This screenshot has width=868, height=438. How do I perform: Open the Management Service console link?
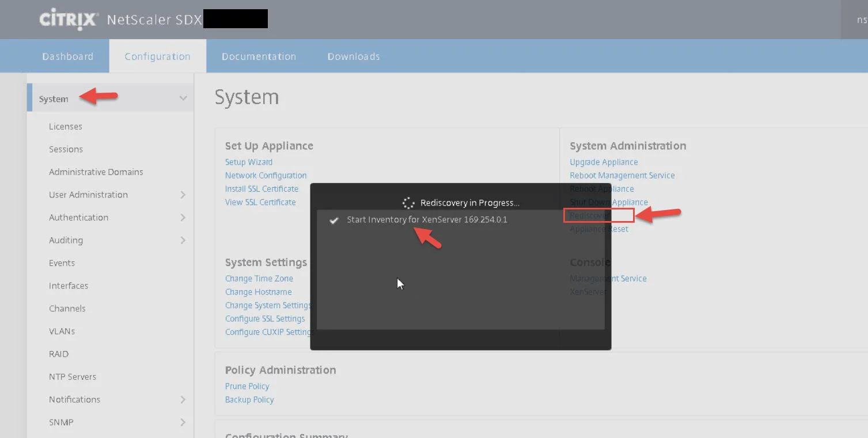pyautogui.click(x=608, y=279)
